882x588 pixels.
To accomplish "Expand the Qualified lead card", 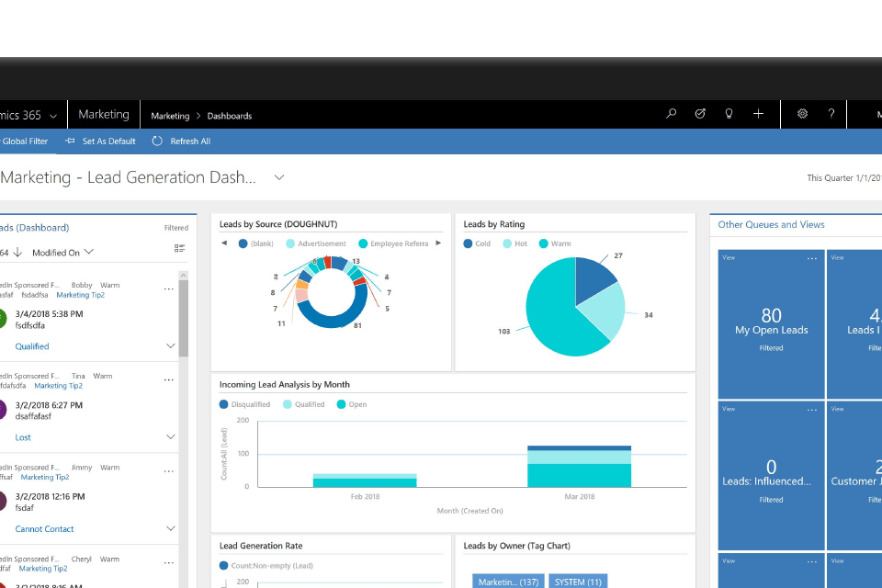I will [171, 346].
